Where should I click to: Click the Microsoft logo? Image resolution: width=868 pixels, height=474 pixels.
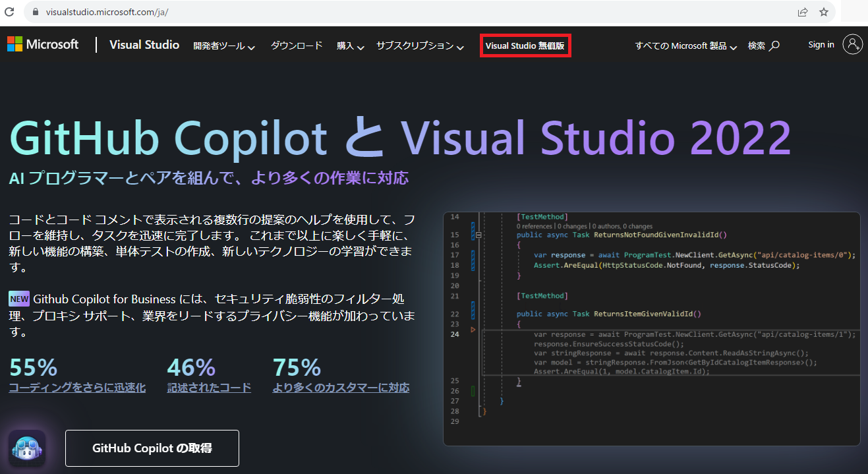point(43,44)
